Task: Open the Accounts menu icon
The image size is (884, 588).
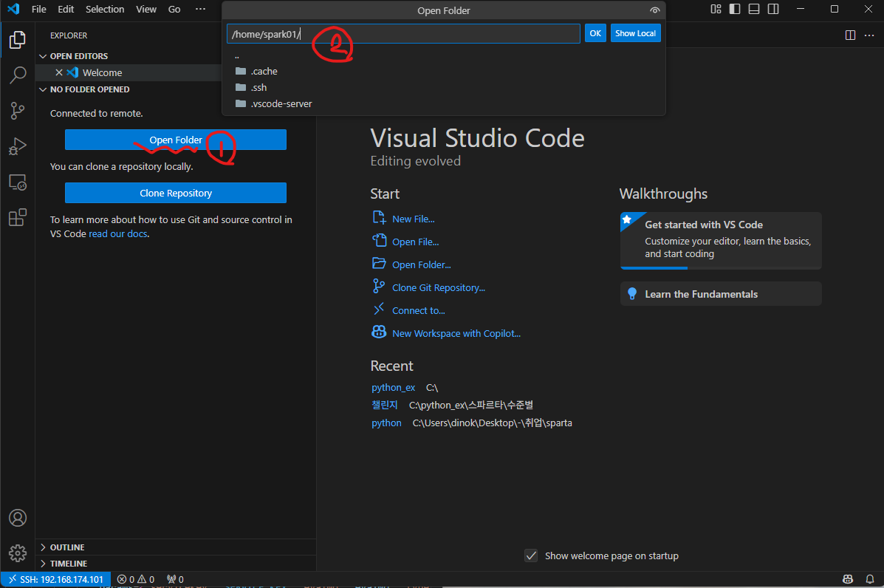Action: click(x=18, y=518)
